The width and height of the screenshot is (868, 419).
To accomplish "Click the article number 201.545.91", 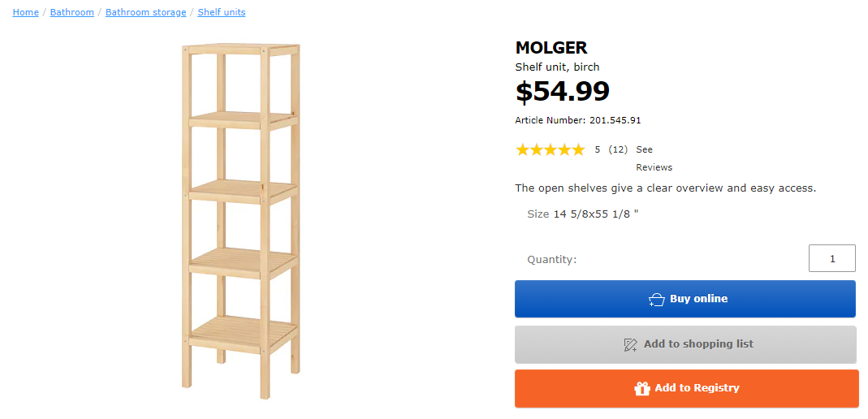I will pos(615,120).
